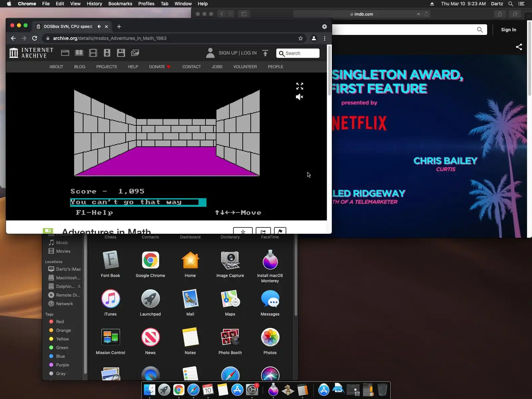532x399 pixels.
Task: Open the DONATE nav link
Action: tap(160, 67)
